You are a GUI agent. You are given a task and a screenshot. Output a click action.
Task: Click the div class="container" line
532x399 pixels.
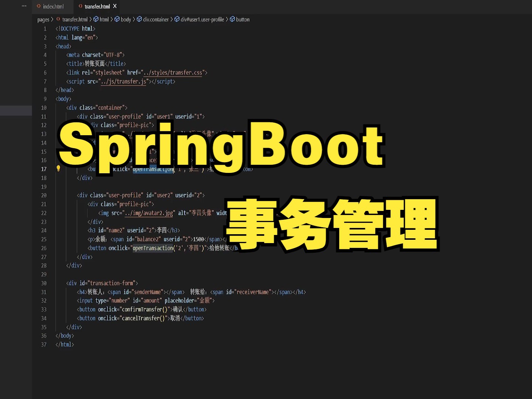click(97, 108)
